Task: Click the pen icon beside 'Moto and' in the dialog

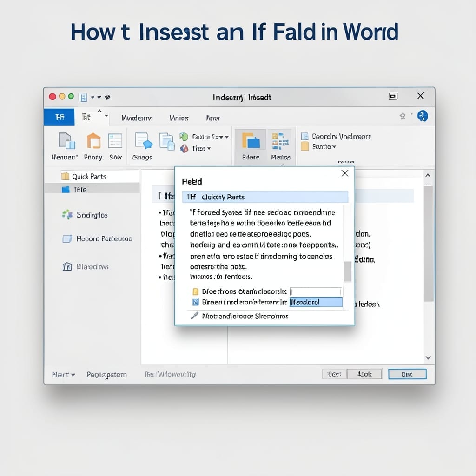Action: [x=194, y=316]
